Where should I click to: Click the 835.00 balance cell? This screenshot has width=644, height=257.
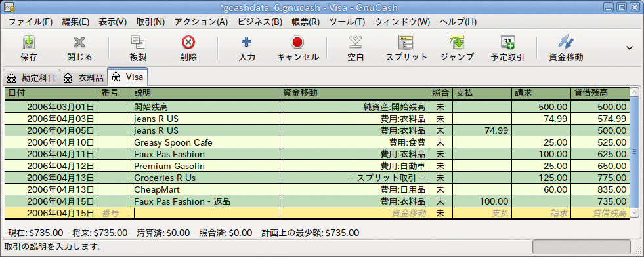(599, 189)
